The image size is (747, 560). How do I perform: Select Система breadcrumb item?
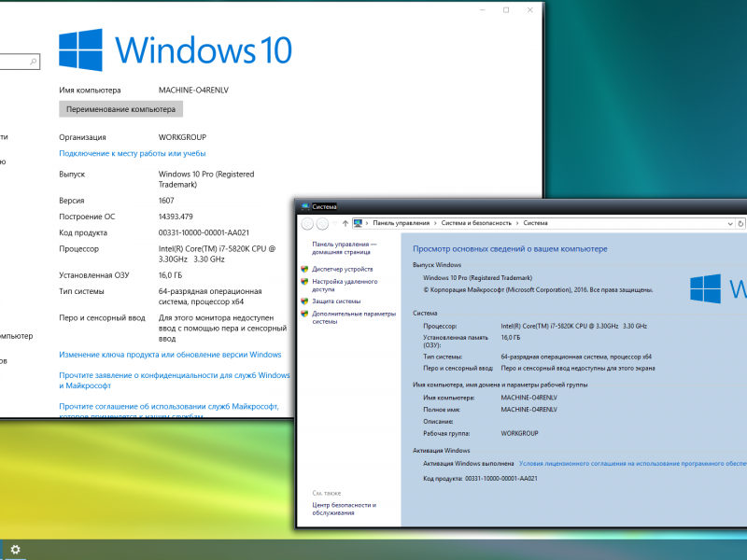pyautogui.click(x=535, y=223)
